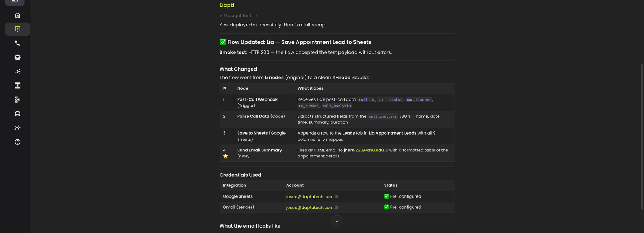Viewport: 644px width, 233px height.
Task: Open josue@daptatech.com link in Google Sheets row
Action: coord(310,196)
